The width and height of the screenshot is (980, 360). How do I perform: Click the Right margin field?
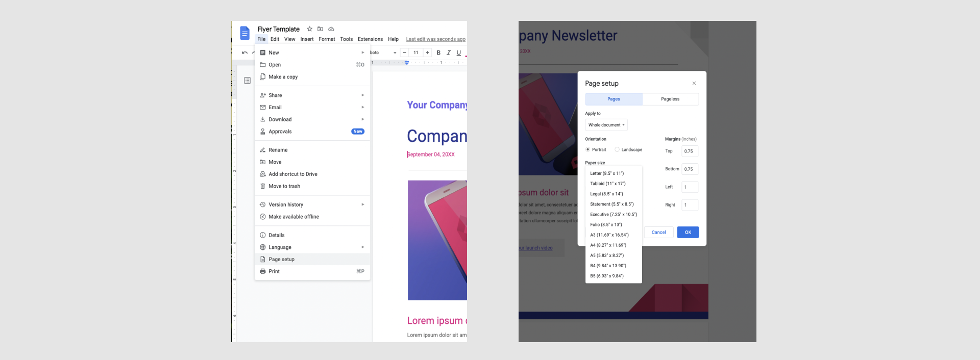[690, 205]
